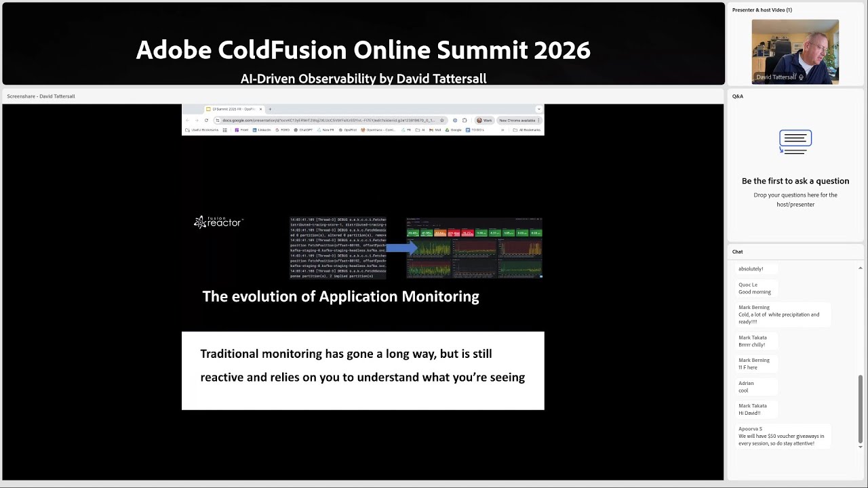Click the 'Traditional monitoring has gone a long way' caption
Viewport: 868px width, 488px height.
(x=363, y=365)
